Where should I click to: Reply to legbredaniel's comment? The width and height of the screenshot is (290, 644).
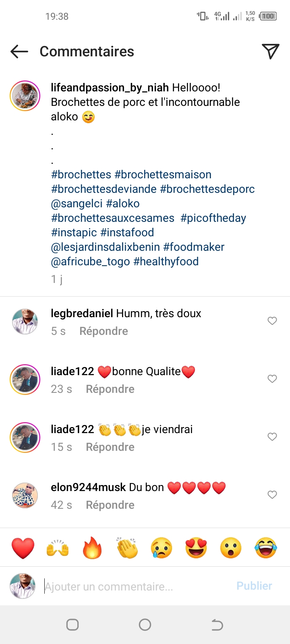[x=104, y=331]
